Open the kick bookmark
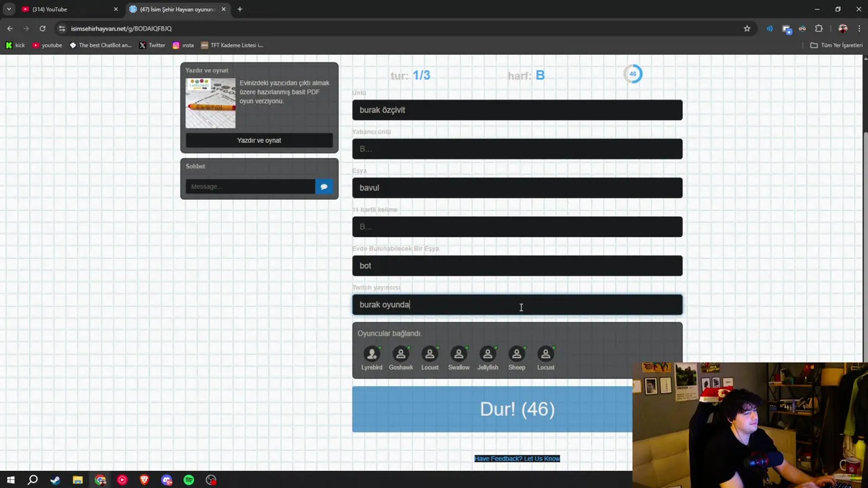Viewport: 868px width, 488px height. coord(16,45)
